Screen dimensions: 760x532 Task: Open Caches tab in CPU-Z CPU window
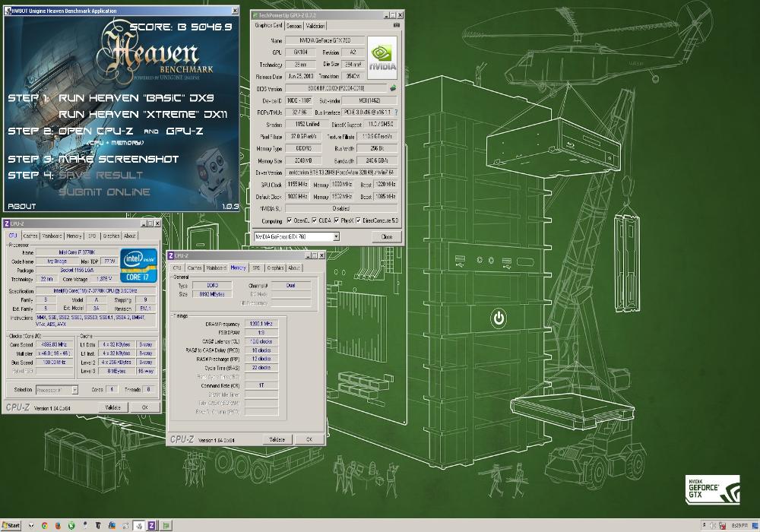[x=30, y=236]
